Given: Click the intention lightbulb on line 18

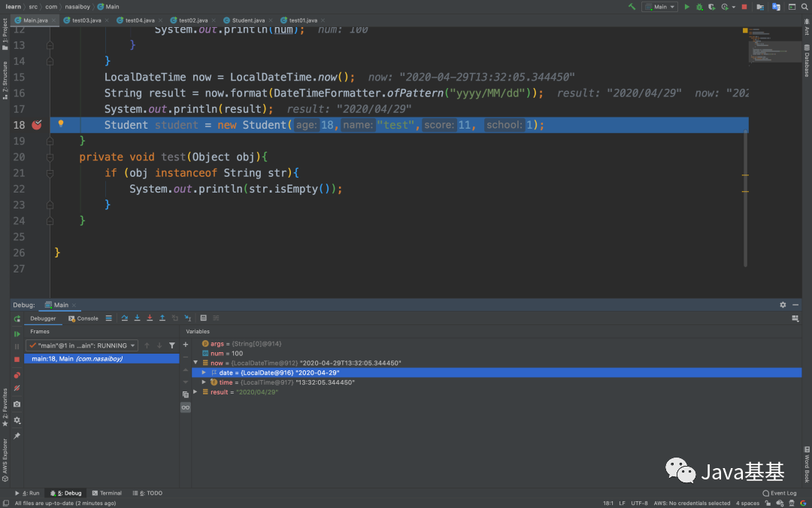Looking at the screenshot, I should 61,124.
